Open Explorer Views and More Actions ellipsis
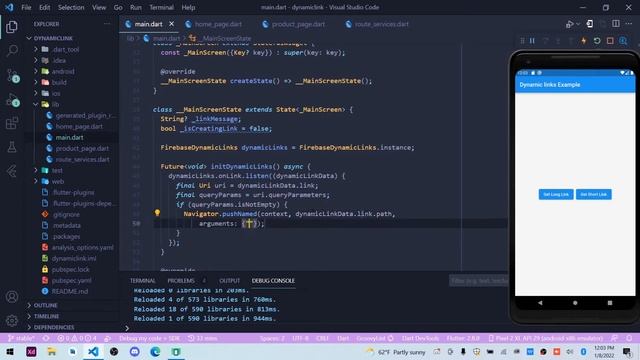Viewport: 640px width, 360px height. pos(107,24)
